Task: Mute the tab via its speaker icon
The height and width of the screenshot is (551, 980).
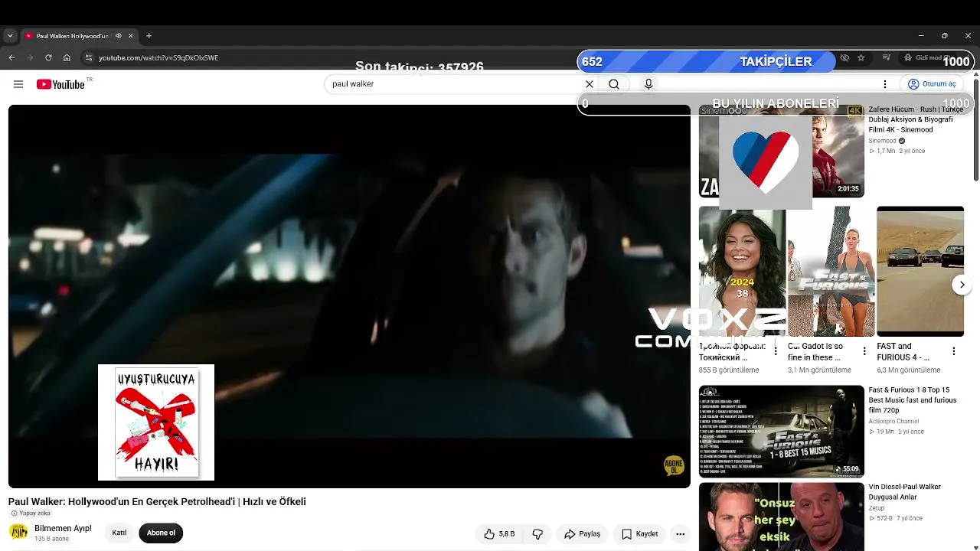Action: [118, 36]
